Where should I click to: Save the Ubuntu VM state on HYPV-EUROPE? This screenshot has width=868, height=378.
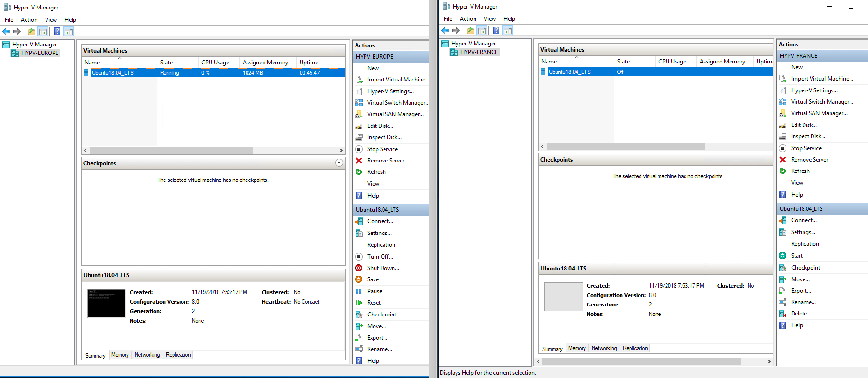click(373, 279)
